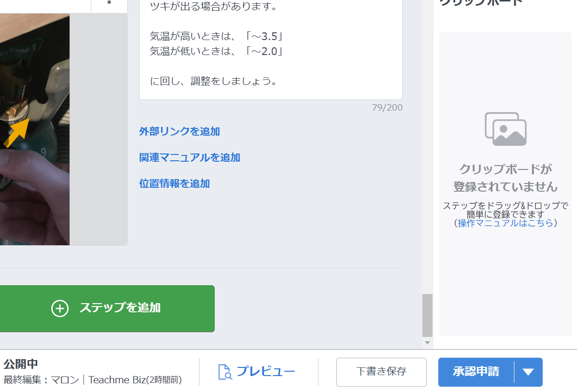Click the empty clipboard image placeholder icon

(505, 129)
